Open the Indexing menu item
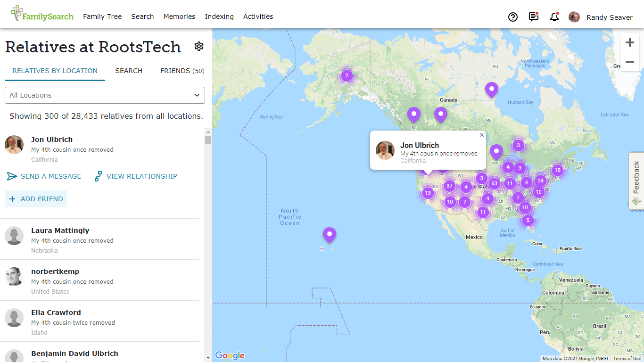This screenshot has height=362, width=644. 219,16
